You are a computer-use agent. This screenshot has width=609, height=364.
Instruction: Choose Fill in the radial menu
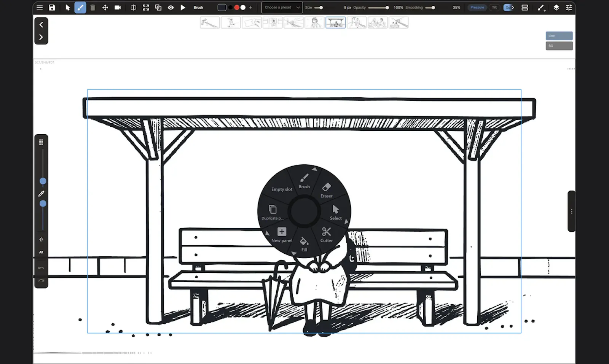[x=304, y=244]
